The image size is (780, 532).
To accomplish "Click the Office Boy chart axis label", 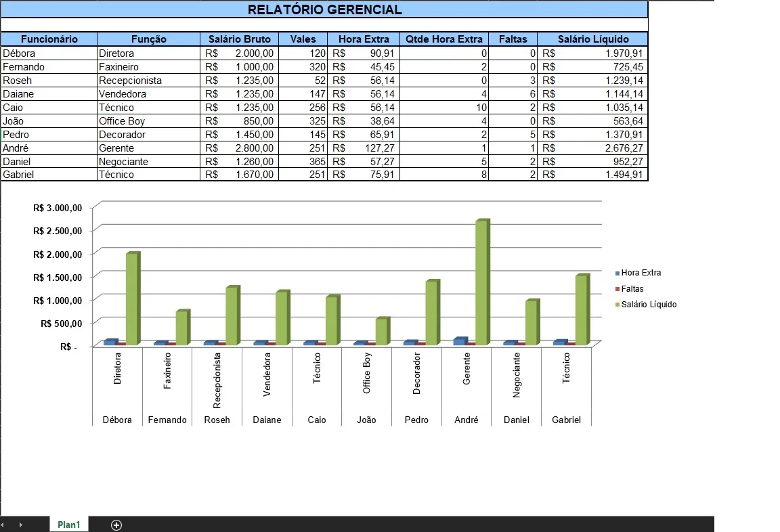I will [x=366, y=373].
